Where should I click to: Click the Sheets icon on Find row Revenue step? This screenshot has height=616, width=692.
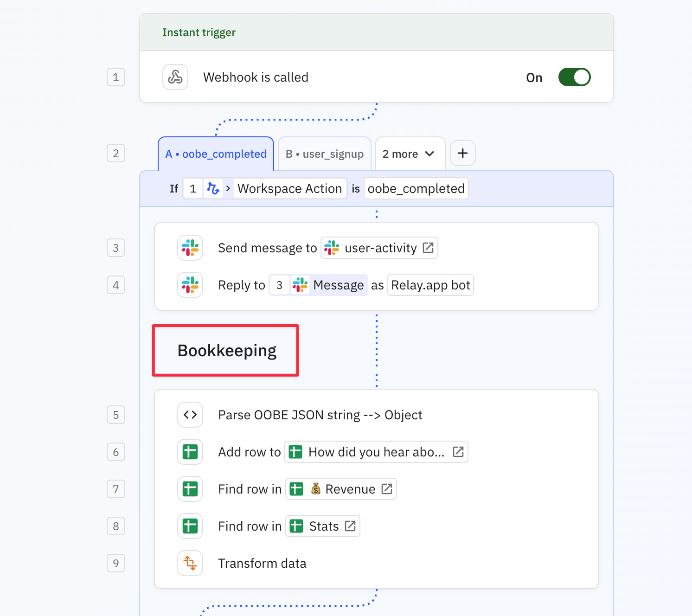pyautogui.click(x=190, y=489)
